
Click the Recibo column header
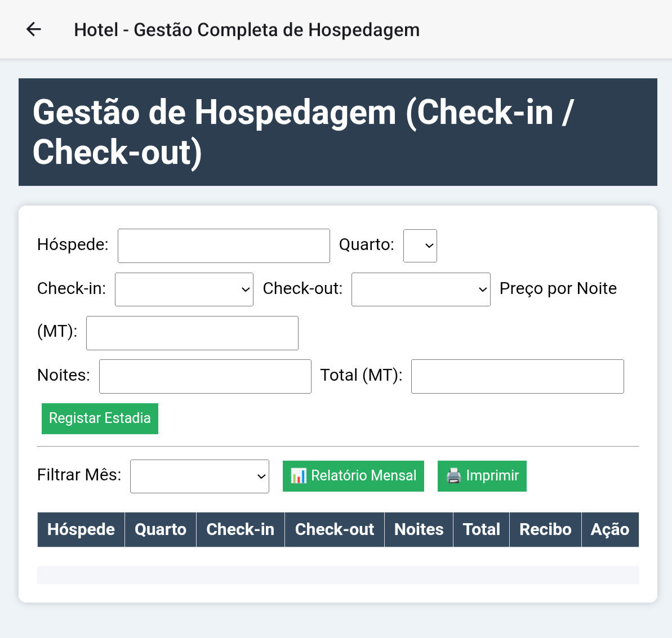pyautogui.click(x=545, y=529)
